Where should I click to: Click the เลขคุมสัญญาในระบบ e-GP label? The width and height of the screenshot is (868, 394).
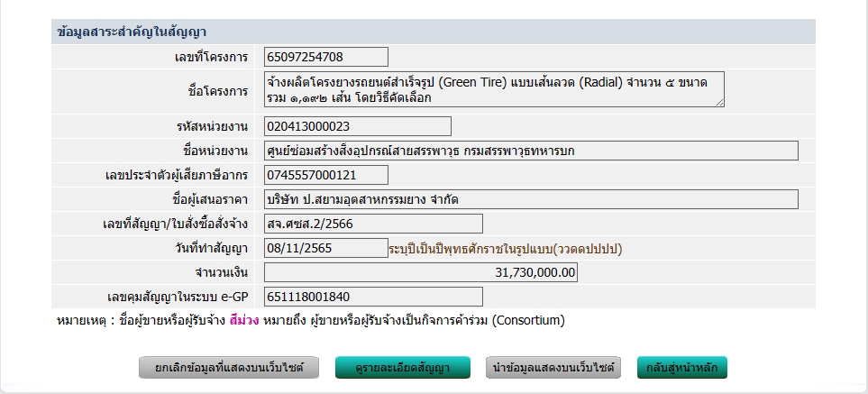[177, 297]
